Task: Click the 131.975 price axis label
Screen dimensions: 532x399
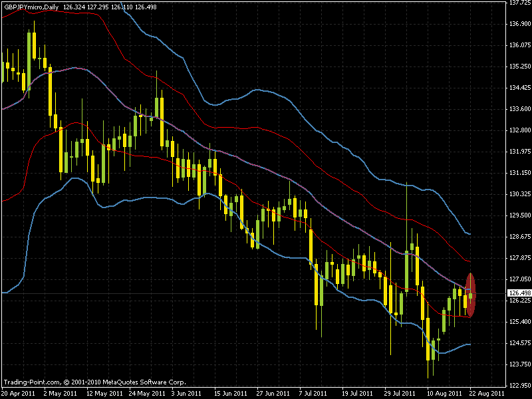Action: click(x=520, y=152)
